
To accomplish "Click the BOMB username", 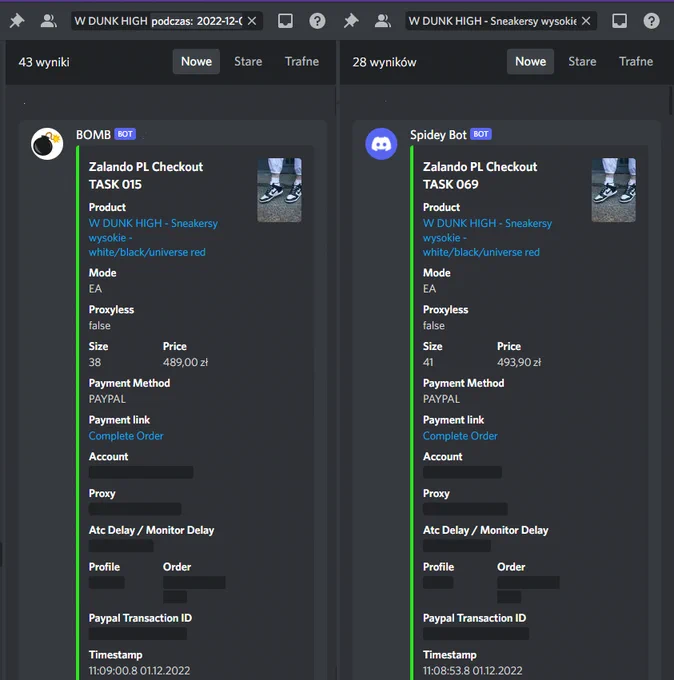I will (x=93, y=135).
